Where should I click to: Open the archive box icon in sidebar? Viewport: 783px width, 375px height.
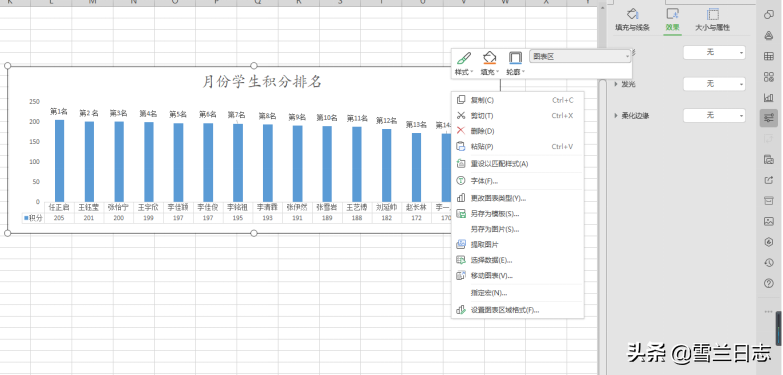coord(769,201)
